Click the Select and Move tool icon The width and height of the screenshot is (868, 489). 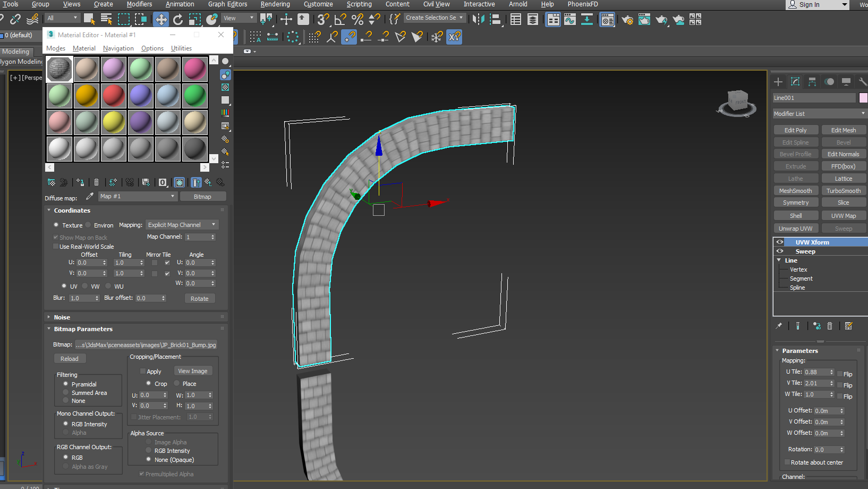[x=161, y=20]
